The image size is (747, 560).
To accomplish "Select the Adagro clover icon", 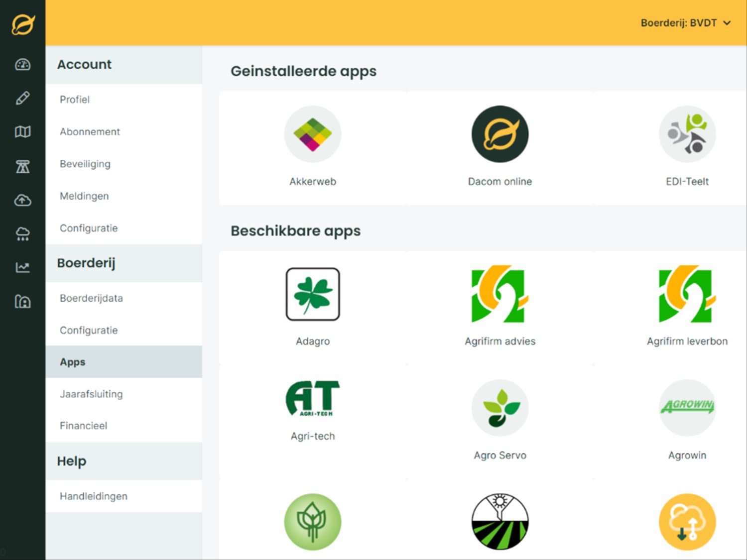I will point(313,294).
